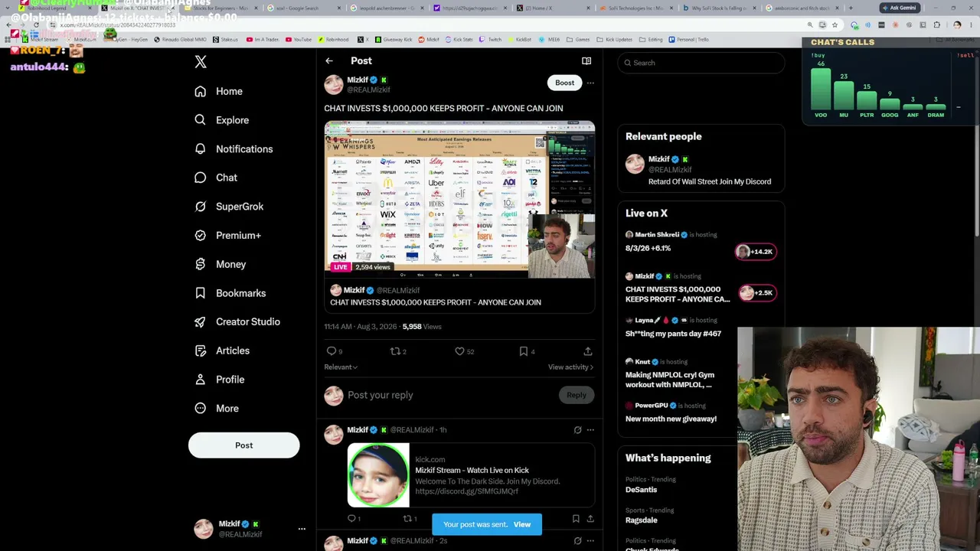Screen dimensions: 980x551
Task: Switch to the Home / X browser tab
Action: [552, 8]
